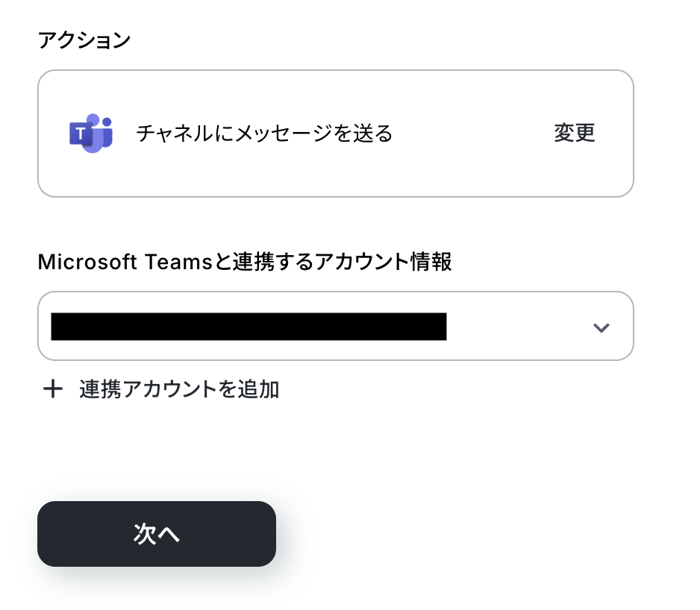
Task: Click the 次へ button
Action: click(157, 533)
